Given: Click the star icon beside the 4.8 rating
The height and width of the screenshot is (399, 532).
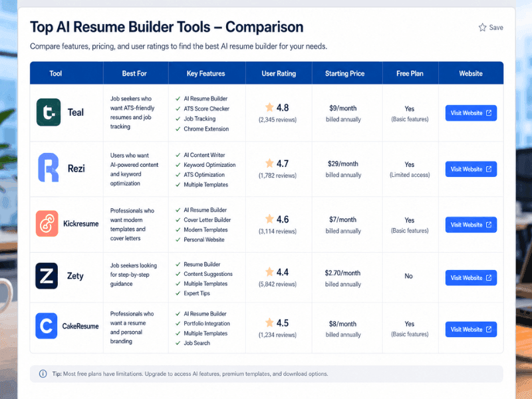Looking at the screenshot, I should point(269,107).
